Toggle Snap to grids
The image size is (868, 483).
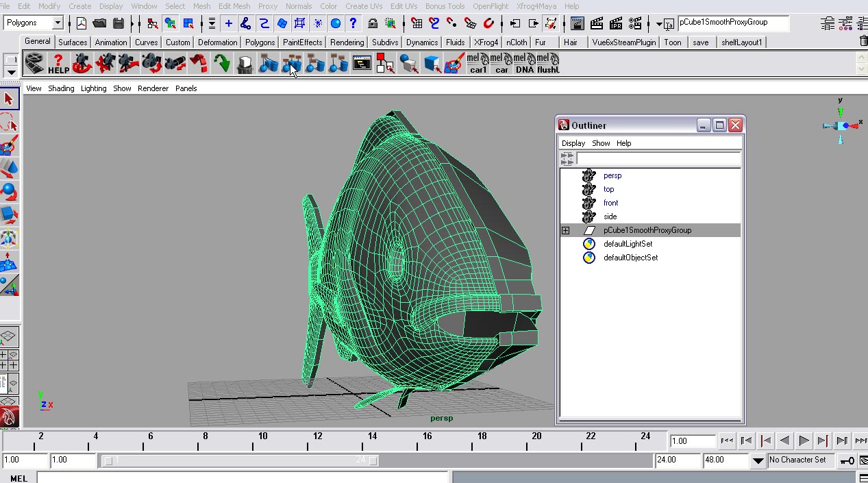click(x=417, y=23)
